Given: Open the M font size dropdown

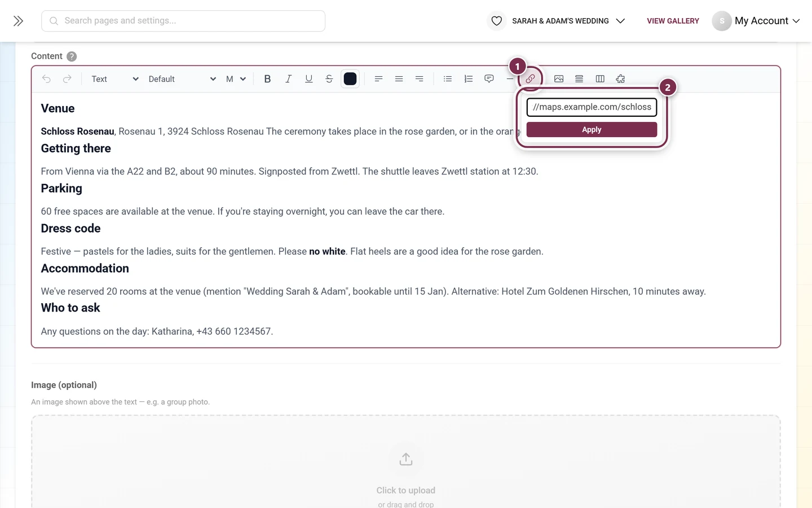Looking at the screenshot, I should click(236, 79).
